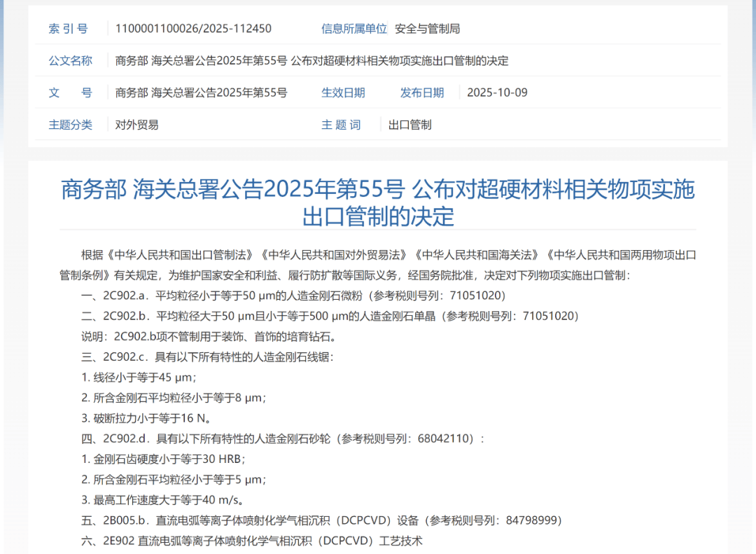Image resolution: width=756 pixels, height=554 pixels.
Task: Click the 安全与管制局 unit name
Action: tap(427, 29)
